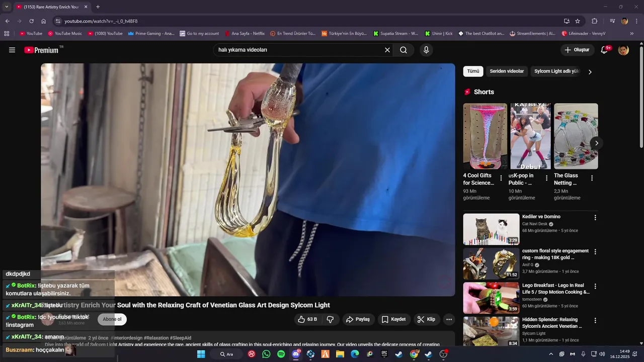The width and height of the screenshot is (644, 362).
Task: Open WhatsApp from the taskbar
Action: click(x=266, y=354)
